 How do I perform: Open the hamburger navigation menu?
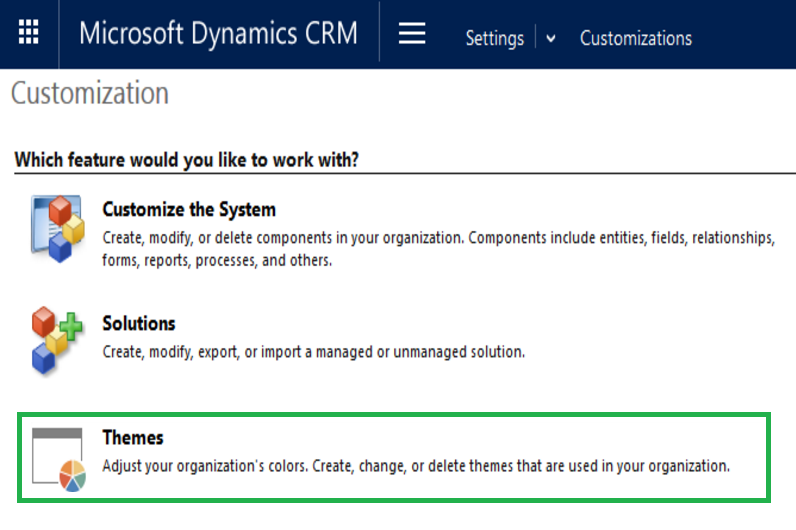[412, 34]
